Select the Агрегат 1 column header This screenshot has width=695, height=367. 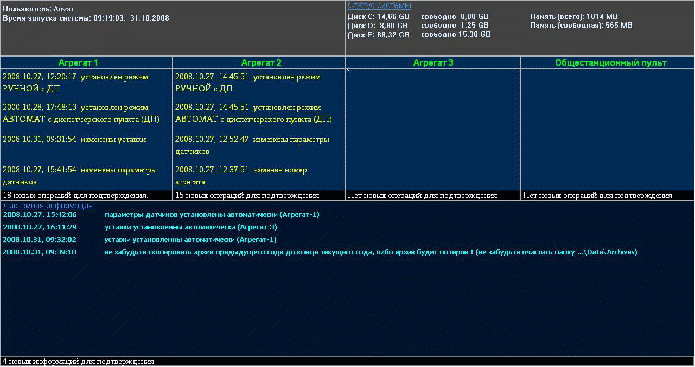coord(78,62)
